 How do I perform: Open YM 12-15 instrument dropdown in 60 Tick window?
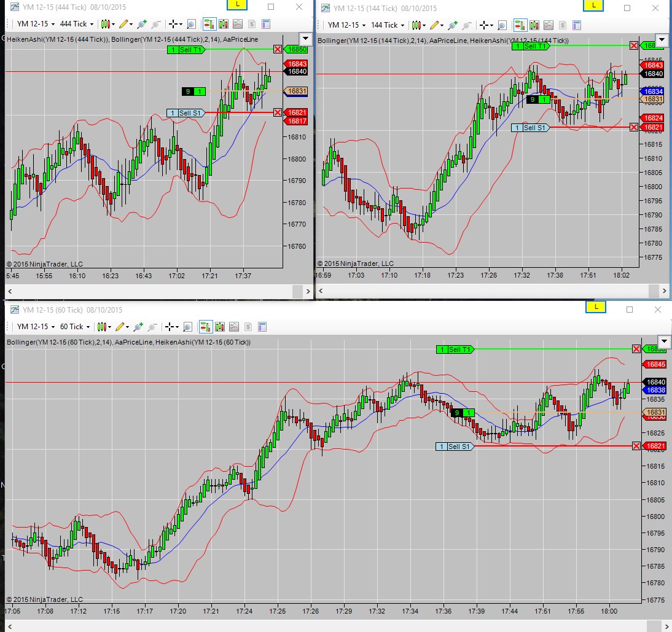36,327
